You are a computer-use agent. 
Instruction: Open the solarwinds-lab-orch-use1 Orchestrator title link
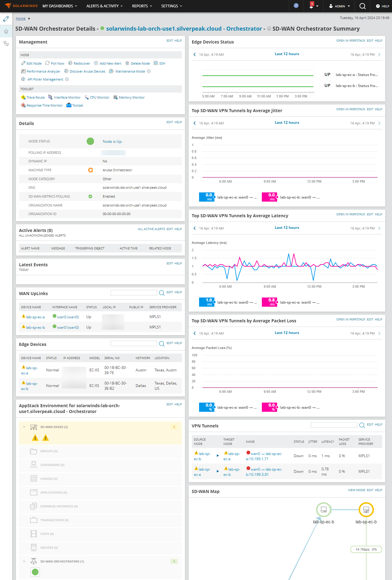pyautogui.click(x=184, y=28)
